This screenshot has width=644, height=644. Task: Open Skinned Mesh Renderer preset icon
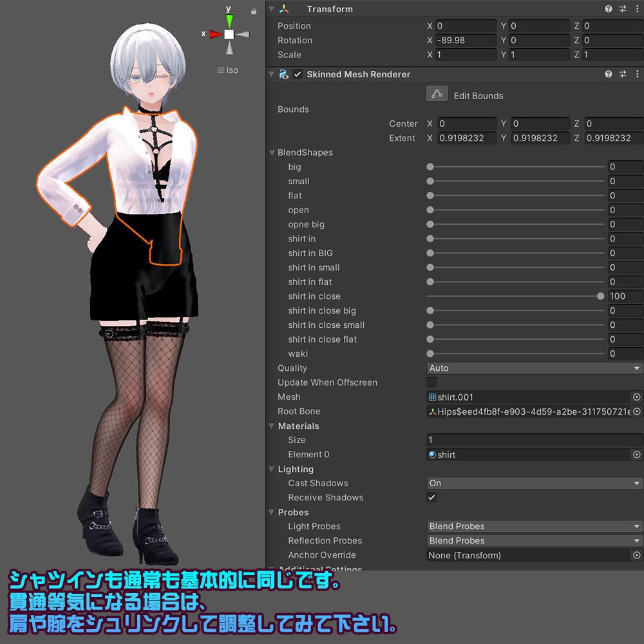click(623, 74)
